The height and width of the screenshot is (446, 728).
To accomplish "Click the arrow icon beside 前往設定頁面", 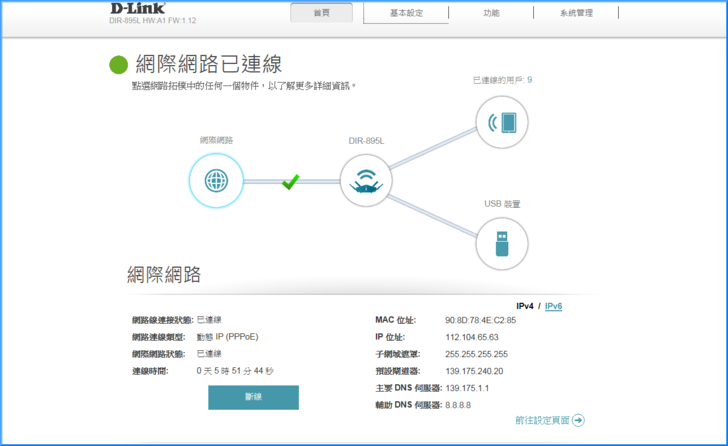I will [578, 421].
